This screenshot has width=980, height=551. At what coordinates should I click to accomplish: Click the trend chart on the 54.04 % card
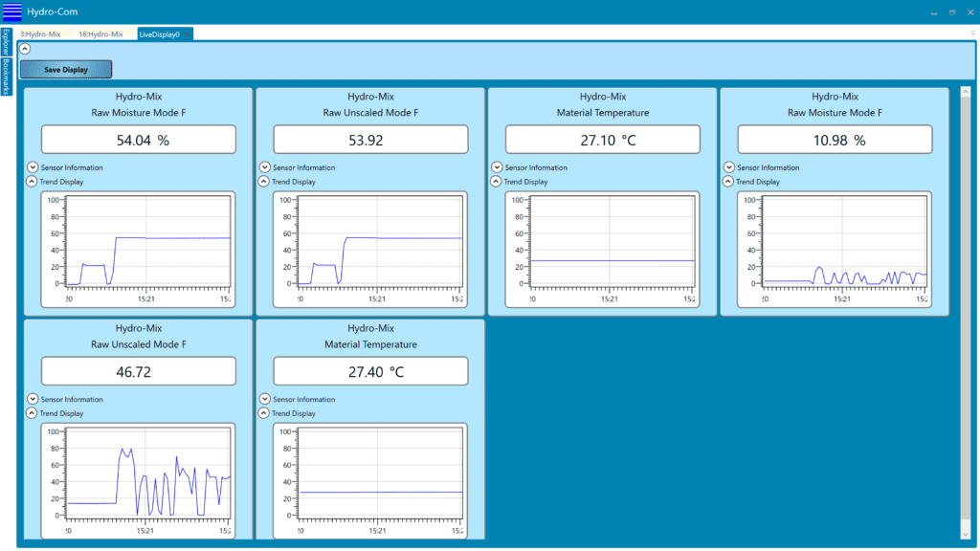tap(138, 250)
